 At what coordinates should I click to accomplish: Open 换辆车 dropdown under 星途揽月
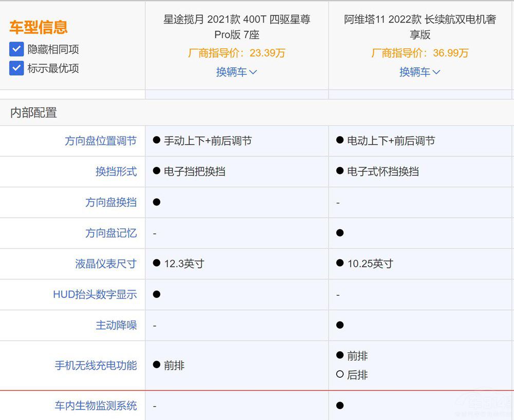pos(236,72)
